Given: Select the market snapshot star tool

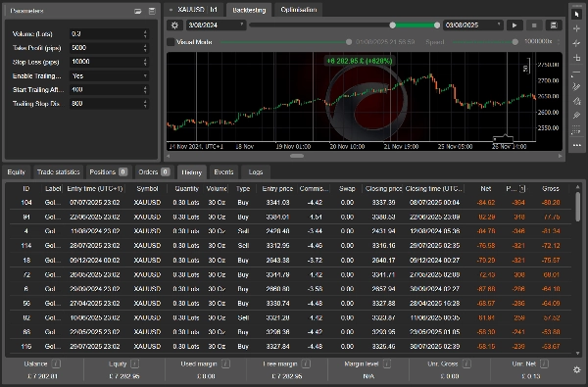Looking at the screenshot, I should [577, 43].
